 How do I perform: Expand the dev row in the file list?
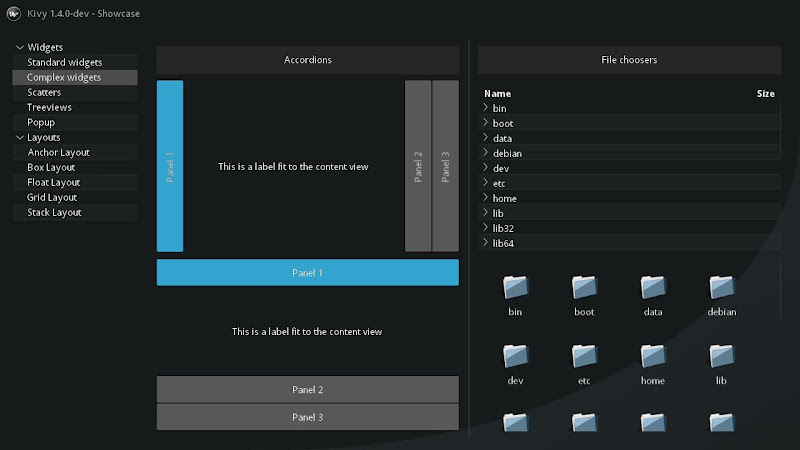tap(486, 167)
